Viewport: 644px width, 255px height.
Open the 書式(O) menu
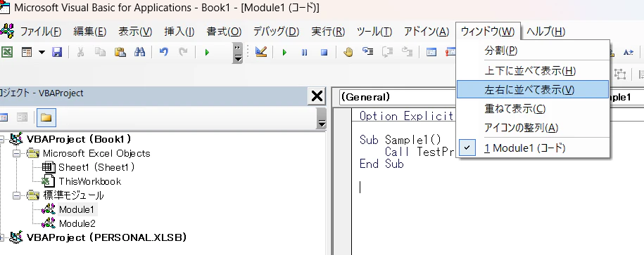224,32
